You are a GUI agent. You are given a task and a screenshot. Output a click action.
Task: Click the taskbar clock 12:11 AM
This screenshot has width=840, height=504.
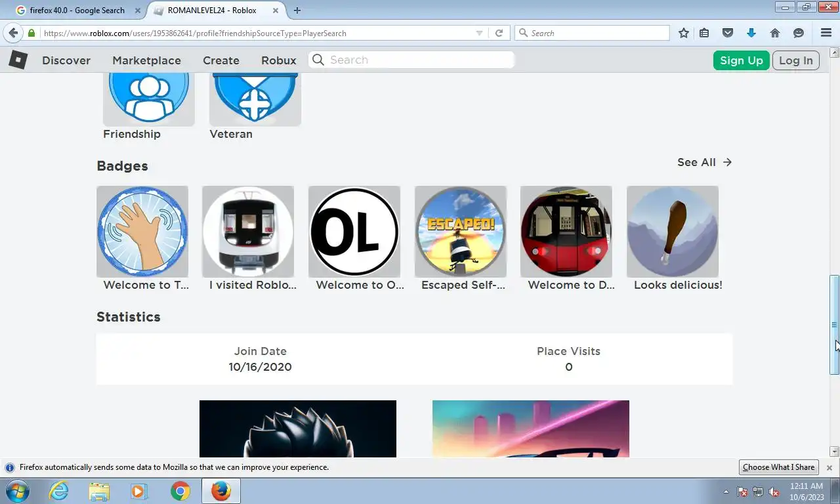(806, 486)
